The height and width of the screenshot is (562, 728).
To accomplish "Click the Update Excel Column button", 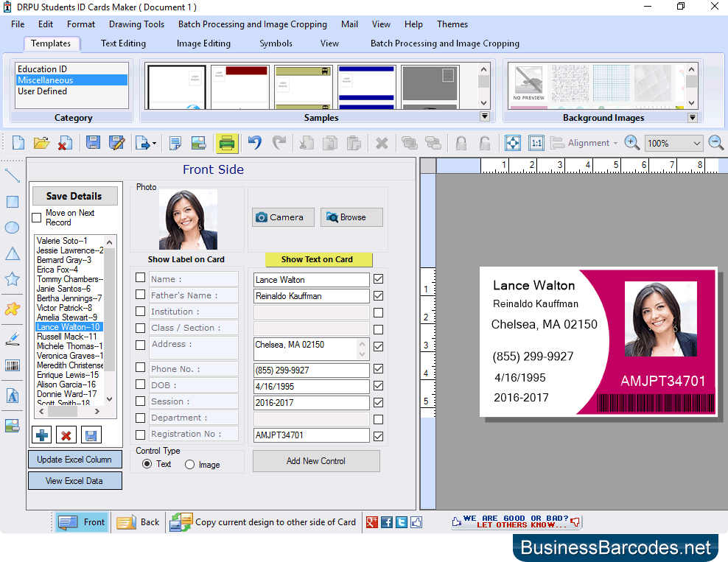I will point(74,460).
